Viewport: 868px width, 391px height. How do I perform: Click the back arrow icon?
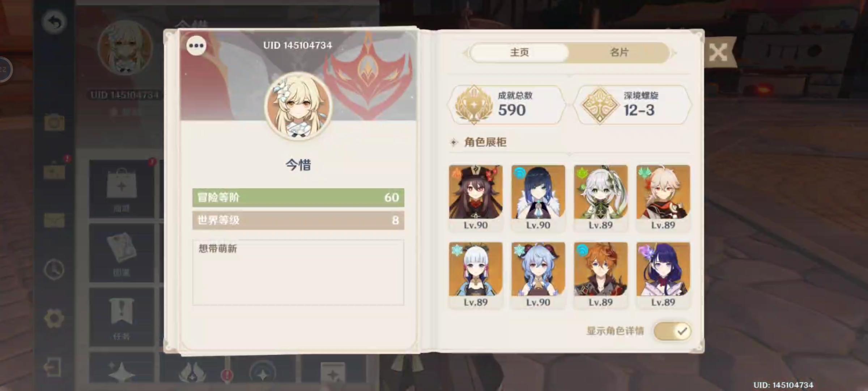pyautogui.click(x=54, y=22)
